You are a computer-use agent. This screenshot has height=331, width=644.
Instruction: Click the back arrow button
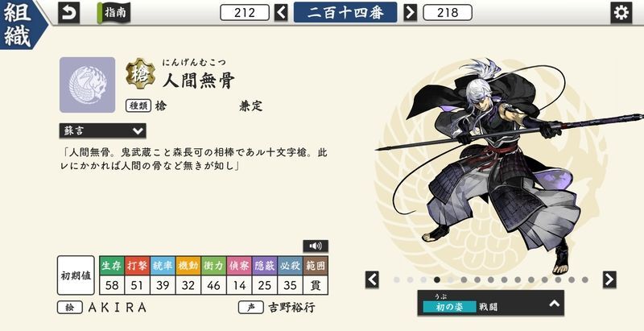pyautogui.click(x=68, y=13)
